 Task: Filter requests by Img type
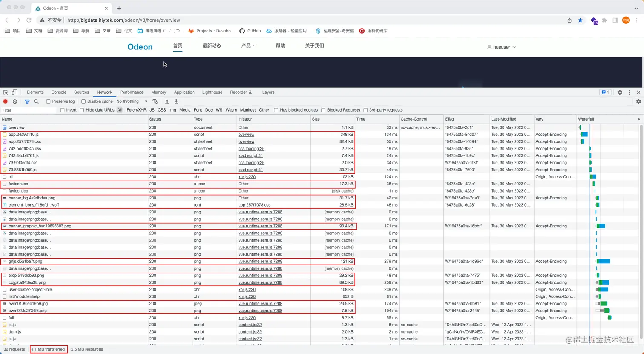pos(172,110)
